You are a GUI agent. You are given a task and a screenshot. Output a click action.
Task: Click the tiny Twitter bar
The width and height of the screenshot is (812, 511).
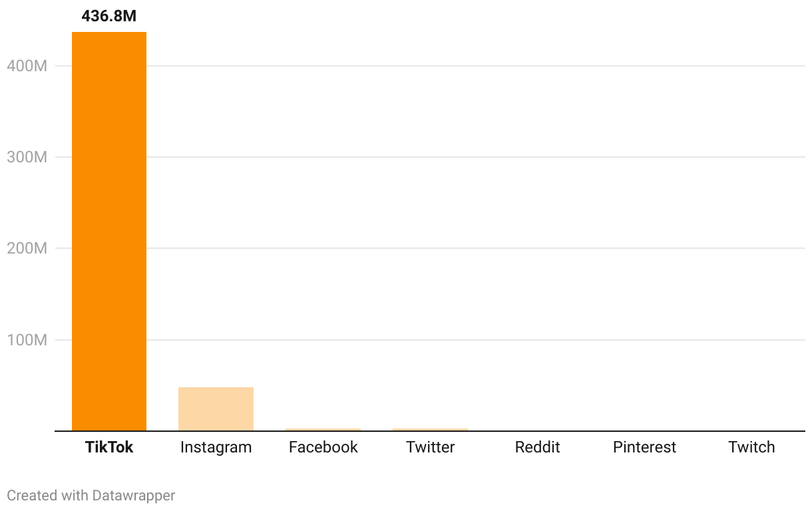430,430
